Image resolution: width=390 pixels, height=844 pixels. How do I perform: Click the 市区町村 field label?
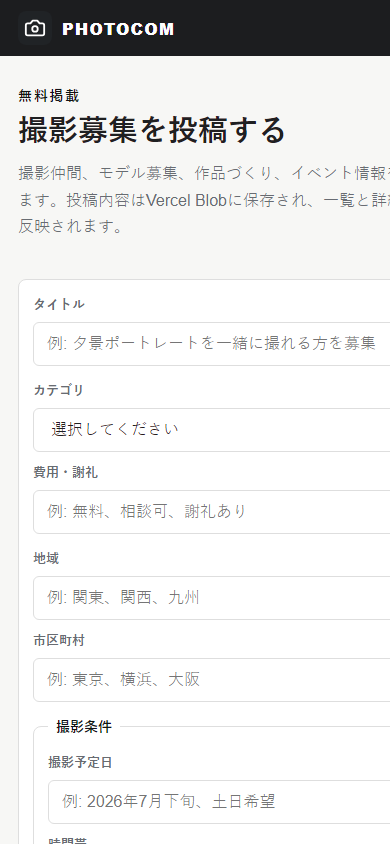pyautogui.click(x=59, y=641)
